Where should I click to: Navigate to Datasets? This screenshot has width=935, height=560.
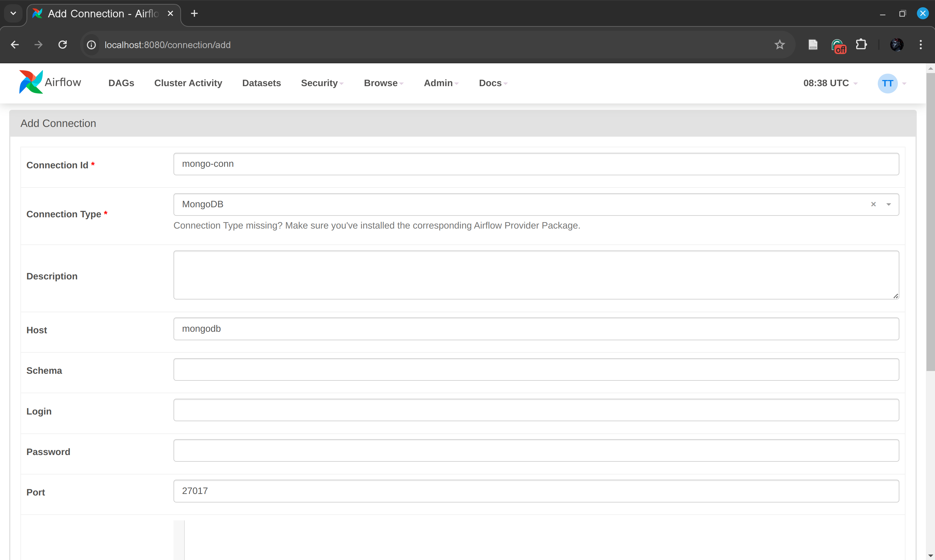[x=261, y=83]
